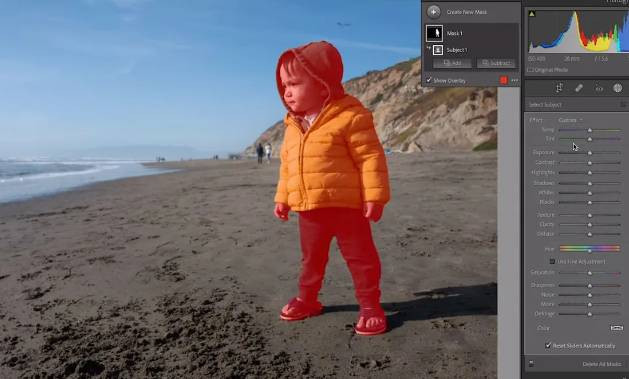Image resolution: width=629 pixels, height=379 pixels.
Task: Select the Red Eye correction tool icon
Action: pyautogui.click(x=599, y=88)
